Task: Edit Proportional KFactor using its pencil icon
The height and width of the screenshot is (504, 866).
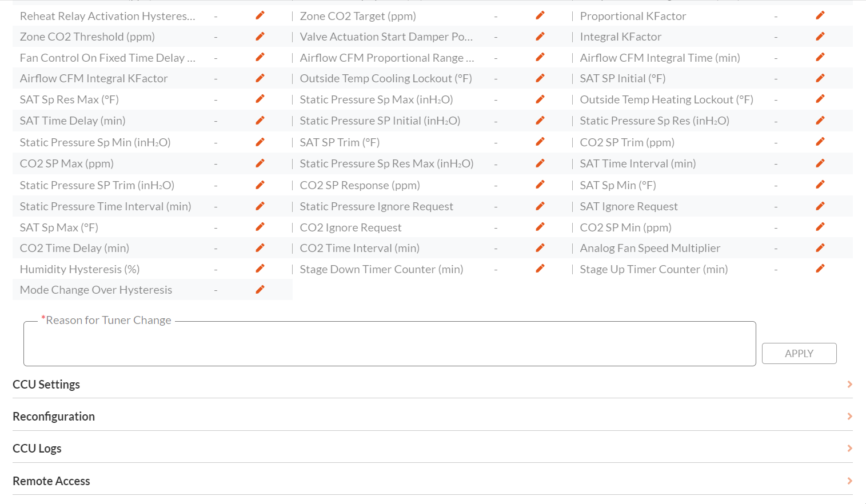Action: pyautogui.click(x=820, y=15)
